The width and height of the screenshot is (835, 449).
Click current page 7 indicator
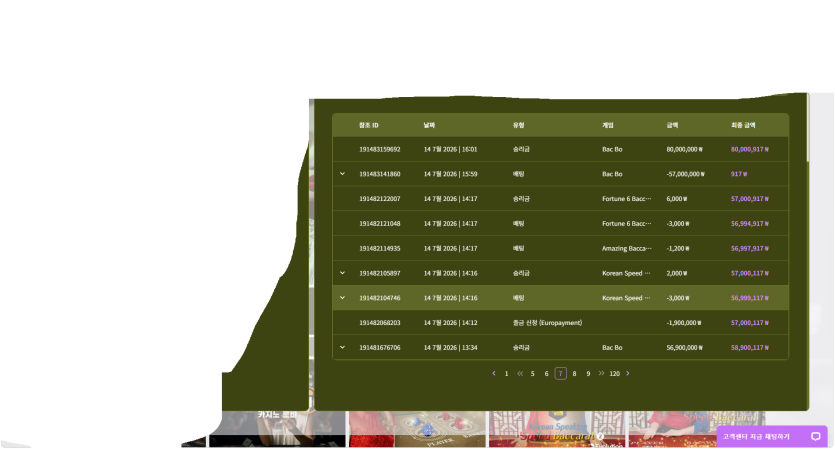tap(560, 373)
